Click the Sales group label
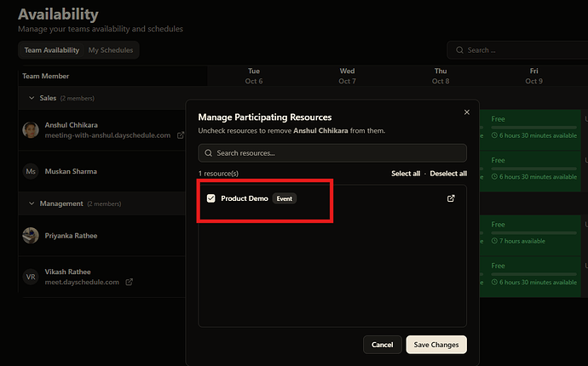This screenshot has width=588, height=366. pyautogui.click(x=48, y=98)
